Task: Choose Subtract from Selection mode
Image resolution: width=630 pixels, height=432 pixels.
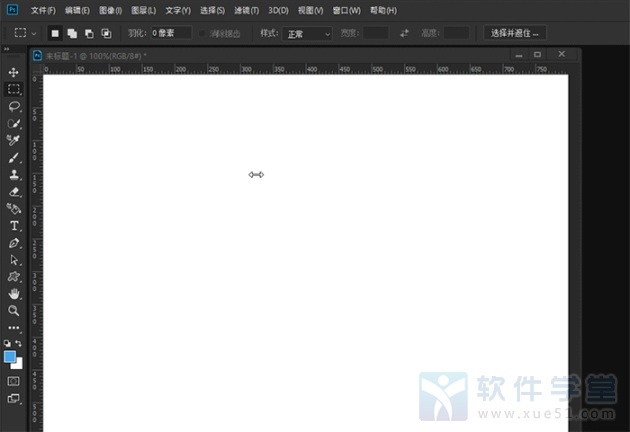Action: (89, 33)
